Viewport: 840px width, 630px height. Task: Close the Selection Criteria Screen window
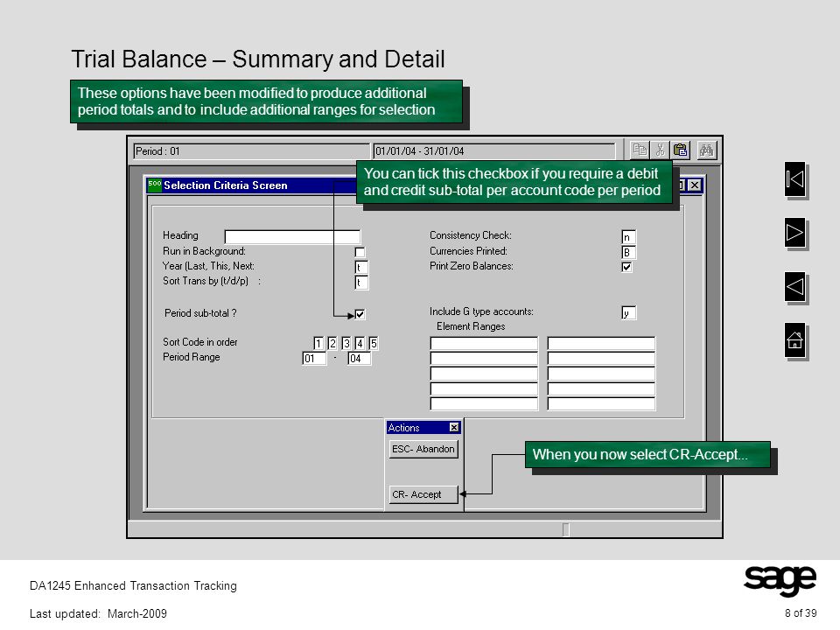coord(694,185)
